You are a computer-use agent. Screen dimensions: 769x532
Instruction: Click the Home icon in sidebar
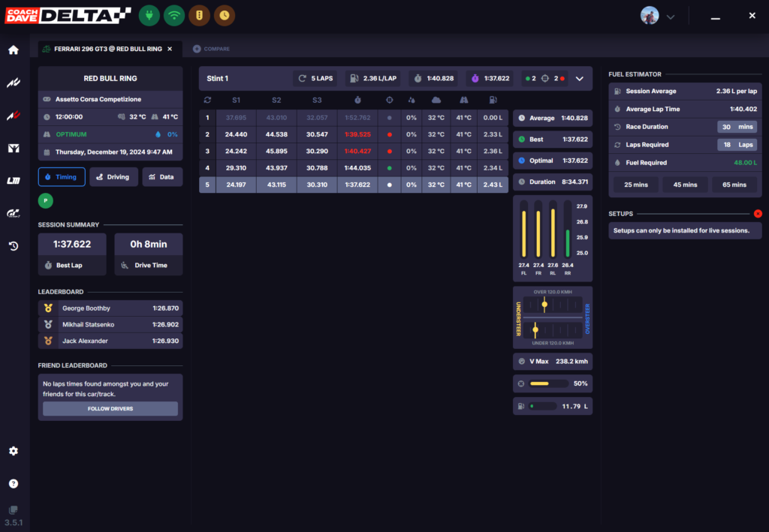click(13, 50)
